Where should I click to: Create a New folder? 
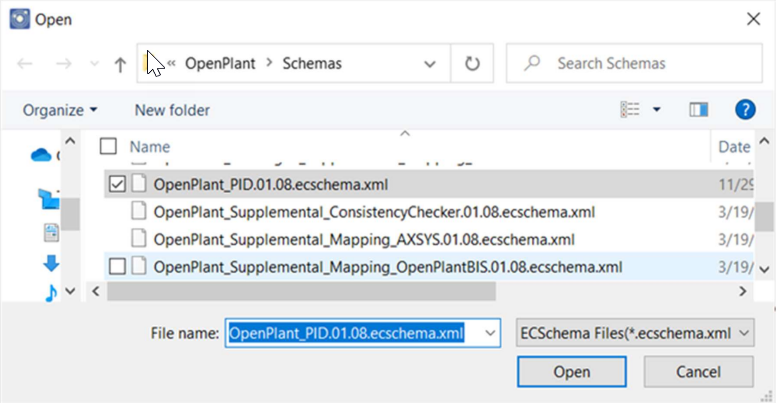(x=172, y=110)
